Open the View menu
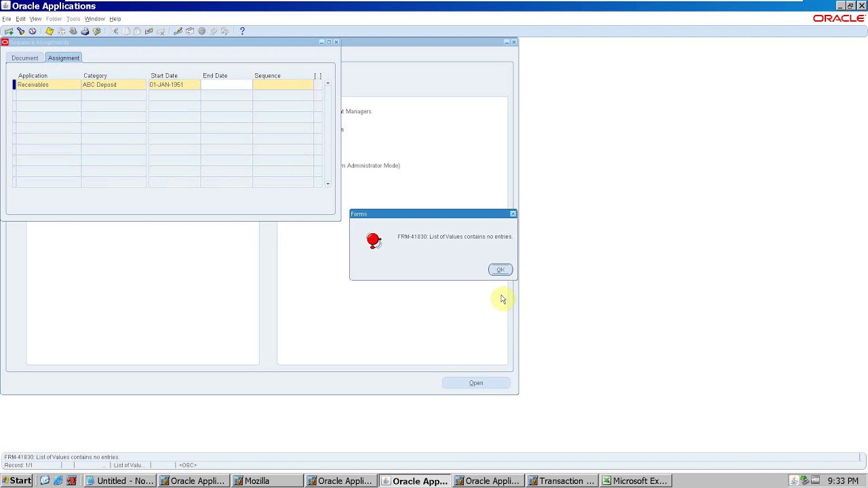The height and width of the screenshot is (488, 868). click(x=36, y=19)
